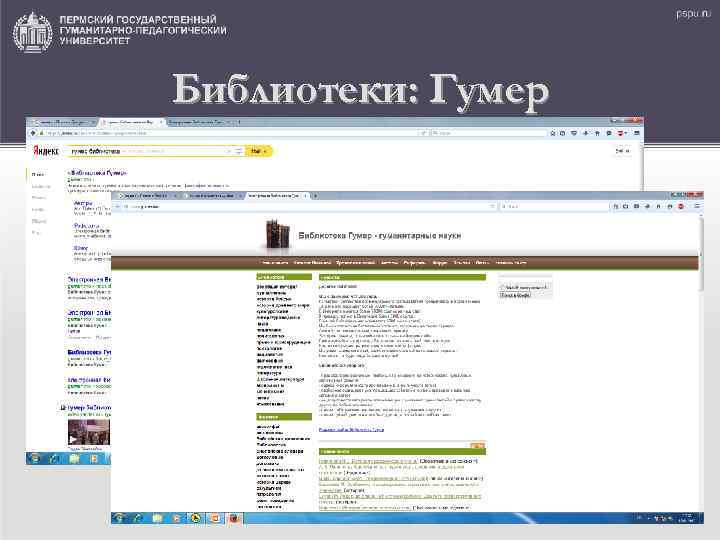
Task: Click the pspu.ru link in slide corner
Action: [693, 14]
